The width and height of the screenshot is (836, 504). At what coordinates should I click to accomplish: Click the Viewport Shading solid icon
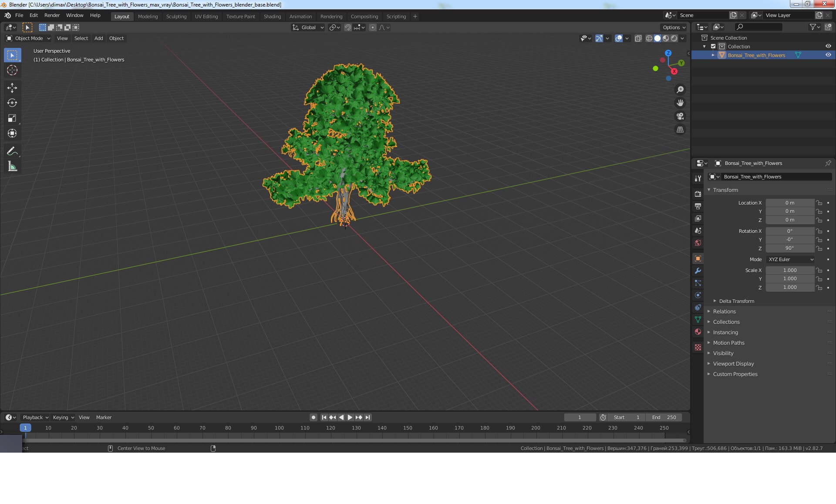click(657, 37)
